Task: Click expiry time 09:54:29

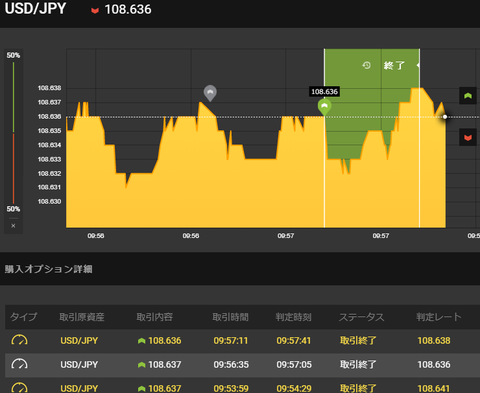Action: click(294, 388)
